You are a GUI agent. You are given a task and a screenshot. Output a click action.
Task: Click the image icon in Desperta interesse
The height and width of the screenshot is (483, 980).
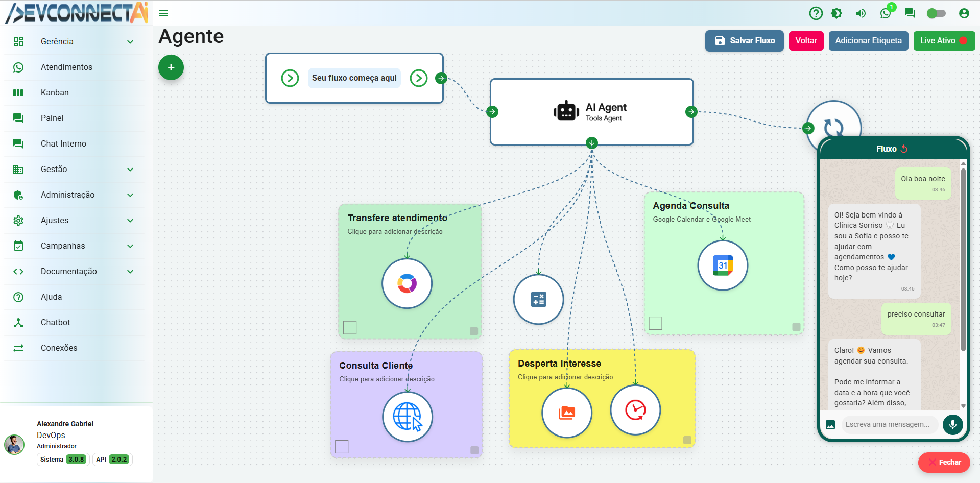567,413
